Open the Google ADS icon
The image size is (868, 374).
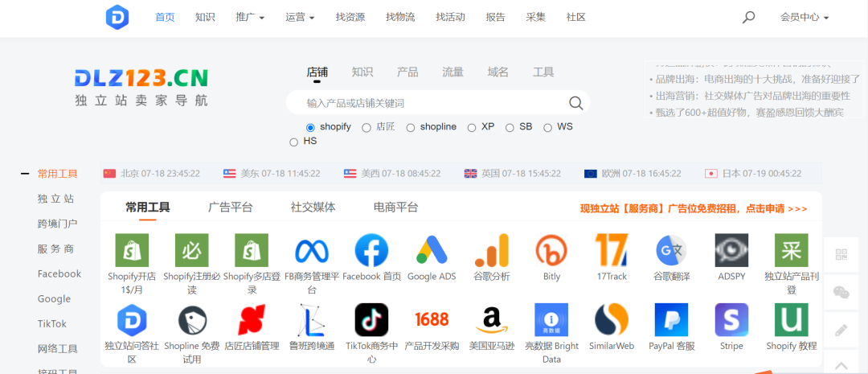[432, 250]
